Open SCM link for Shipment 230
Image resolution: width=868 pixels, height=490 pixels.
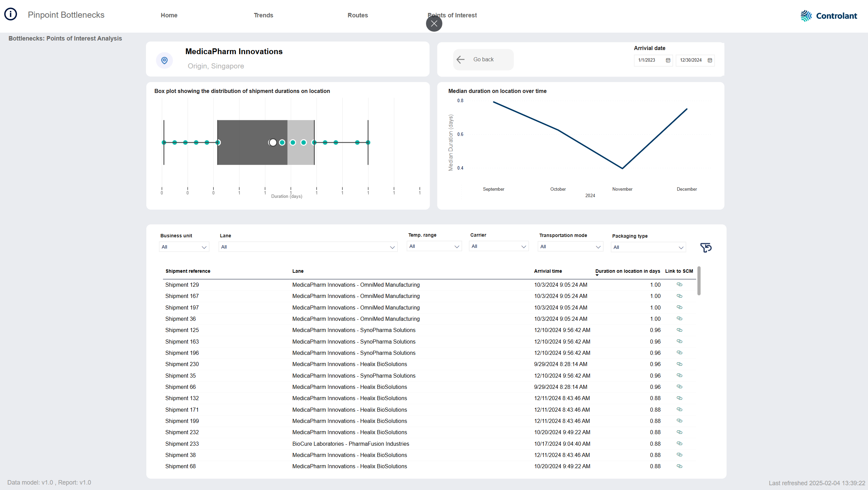[679, 364]
